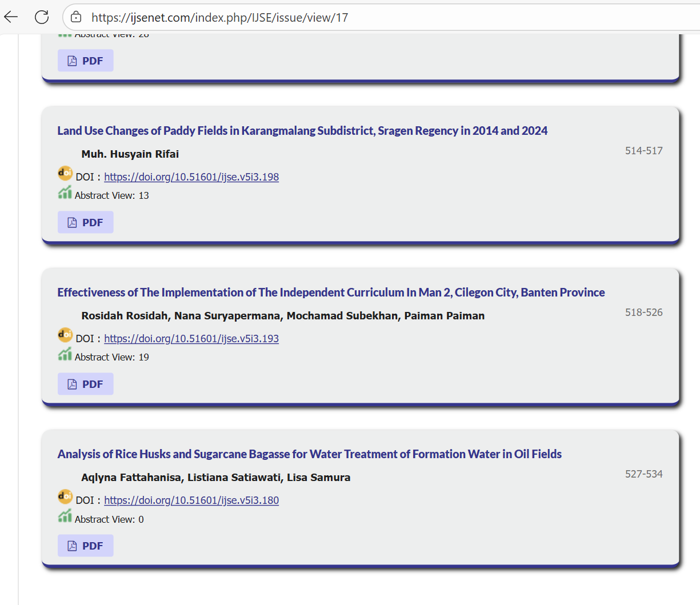
Task: Open Analysis of Rice Husks article title
Action: (309, 454)
